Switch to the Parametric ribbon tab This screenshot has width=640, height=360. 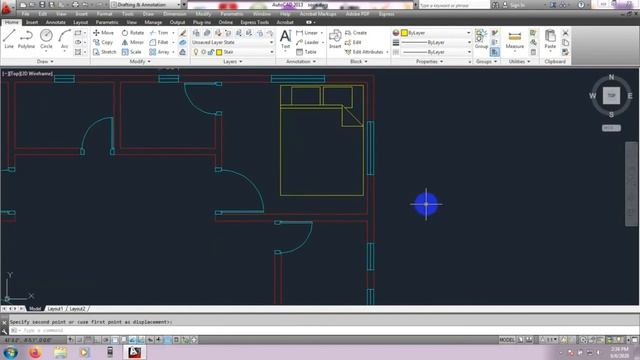pyautogui.click(x=107, y=22)
